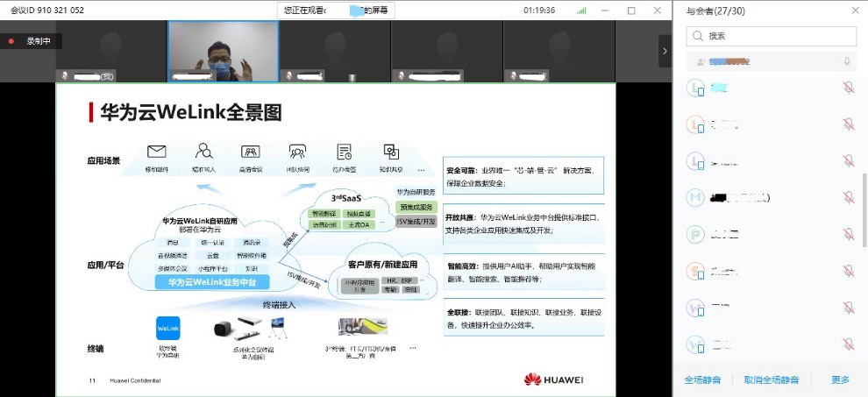Click the 华为云WeLink业务中台 blue bar
The height and width of the screenshot is (397, 868).
click(x=211, y=282)
